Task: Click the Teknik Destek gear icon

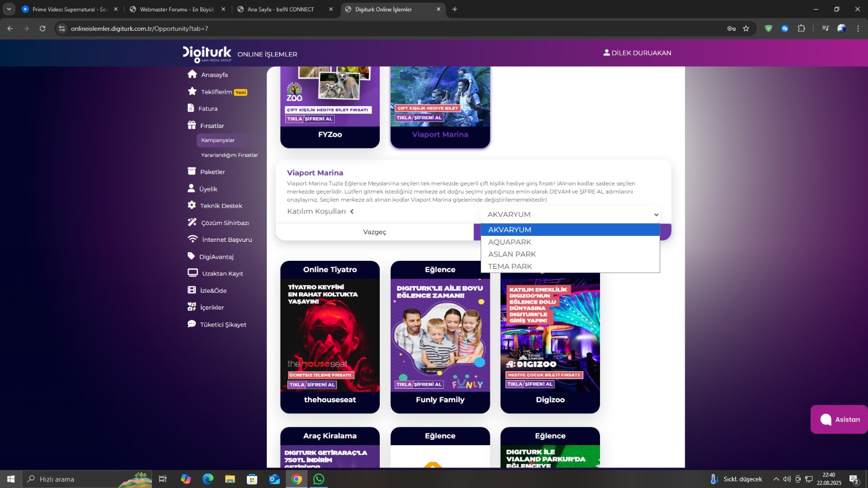Action: click(192, 205)
